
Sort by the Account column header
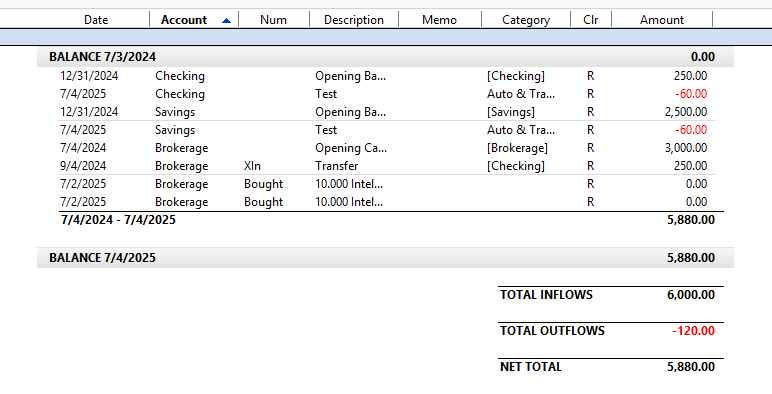click(x=194, y=20)
